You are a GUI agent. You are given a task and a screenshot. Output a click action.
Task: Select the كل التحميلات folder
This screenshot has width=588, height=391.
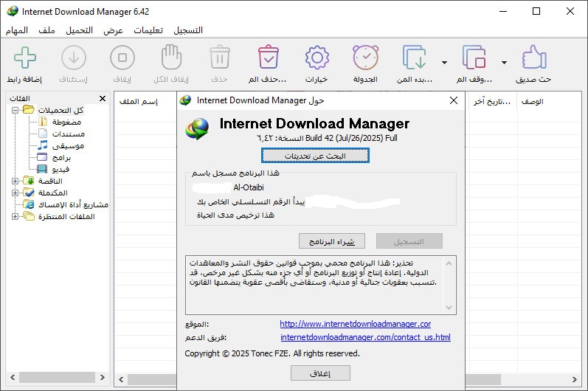coord(60,110)
